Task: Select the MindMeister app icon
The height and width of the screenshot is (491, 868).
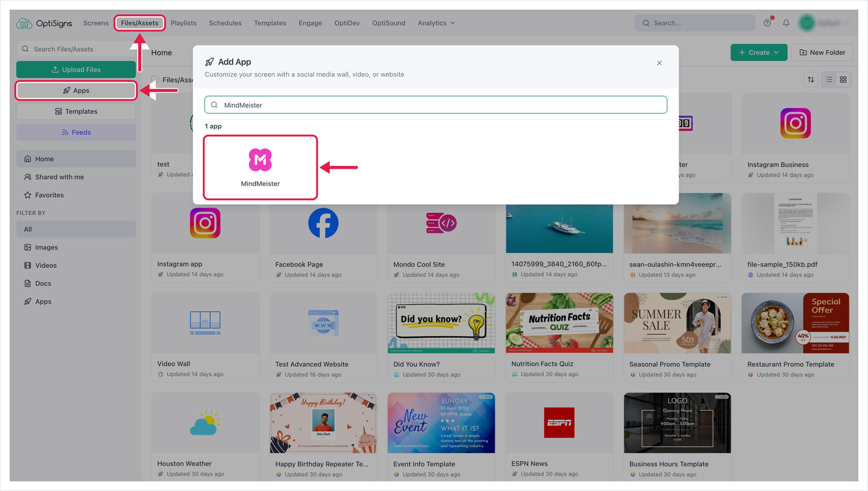Action: 260,159
